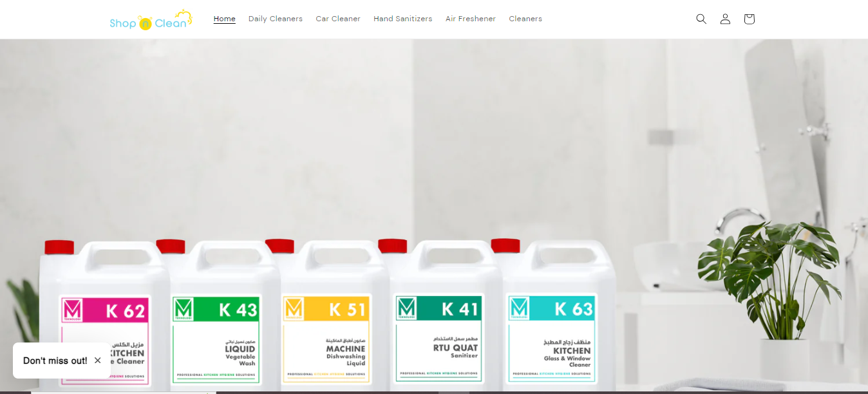Click the red cap on K 51 bottle
Image resolution: width=868 pixels, height=394 pixels.
[x=279, y=246]
